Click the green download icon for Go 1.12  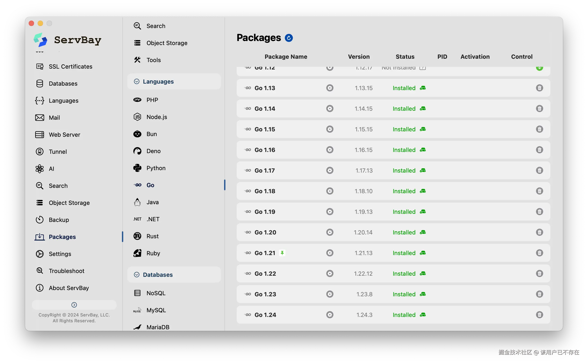click(x=539, y=68)
